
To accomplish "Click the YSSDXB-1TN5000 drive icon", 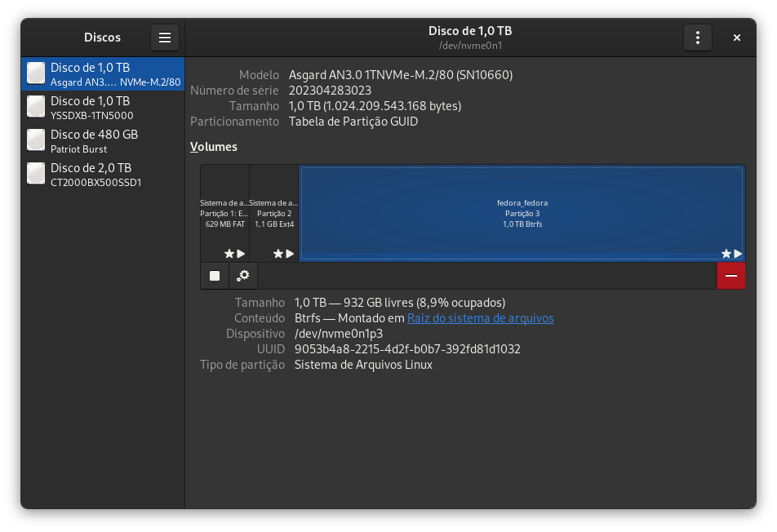I will 35,106.
